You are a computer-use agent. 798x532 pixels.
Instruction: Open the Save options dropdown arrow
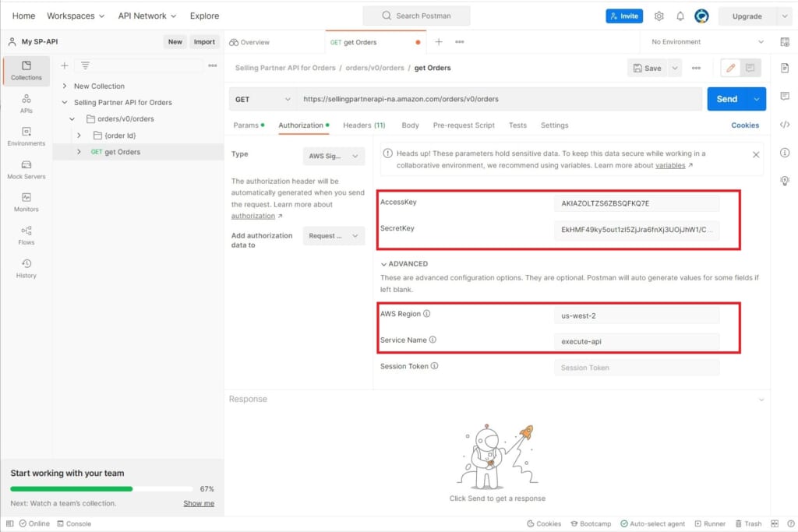pos(675,68)
